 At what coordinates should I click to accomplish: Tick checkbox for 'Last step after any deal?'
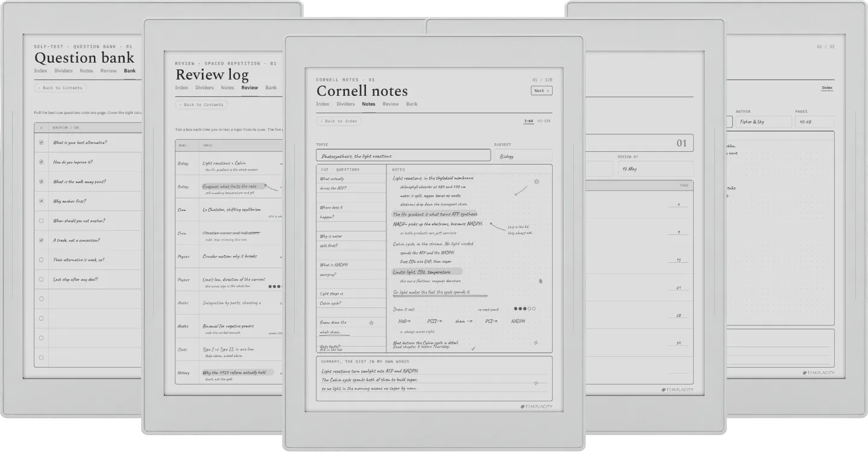41,279
